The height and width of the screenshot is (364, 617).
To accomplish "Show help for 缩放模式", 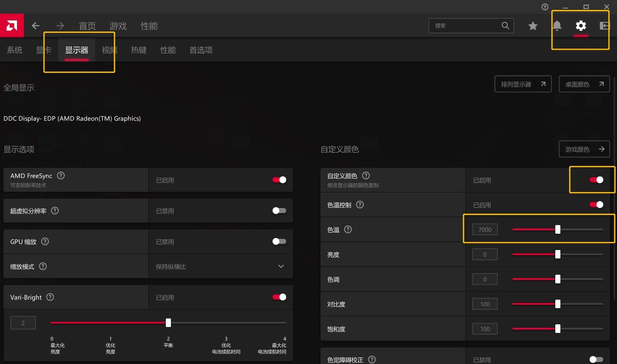I will [43, 266].
